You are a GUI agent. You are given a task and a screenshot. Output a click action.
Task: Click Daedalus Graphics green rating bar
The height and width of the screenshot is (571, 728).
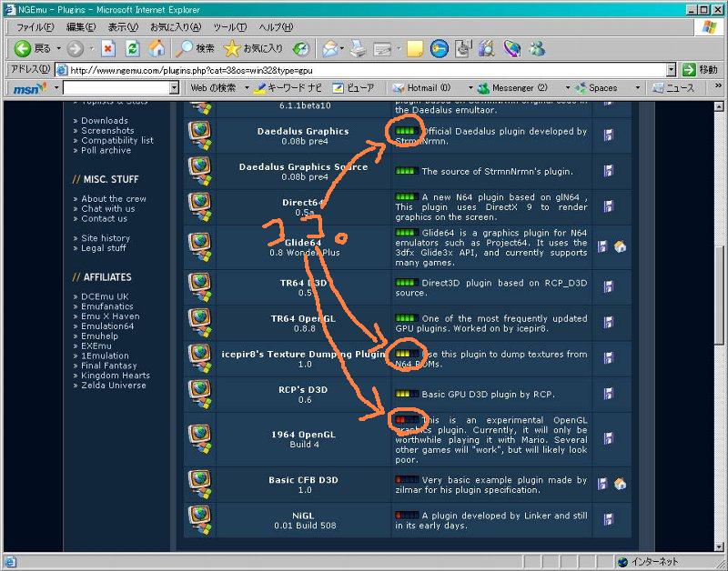tap(407, 131)
